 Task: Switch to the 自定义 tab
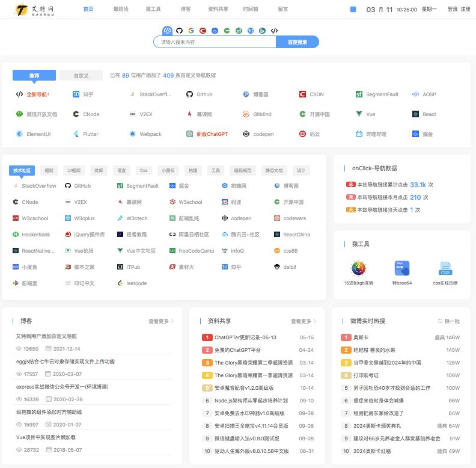(x=81, y=75)
